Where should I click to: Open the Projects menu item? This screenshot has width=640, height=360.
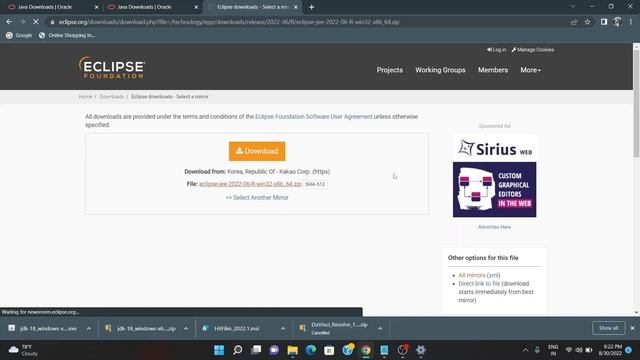click(x=389, y=70)
